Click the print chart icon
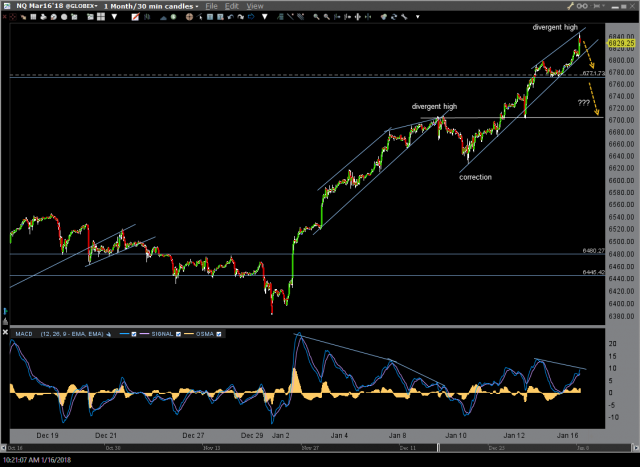The image size is (640, 467). click(x=43, y=17)
